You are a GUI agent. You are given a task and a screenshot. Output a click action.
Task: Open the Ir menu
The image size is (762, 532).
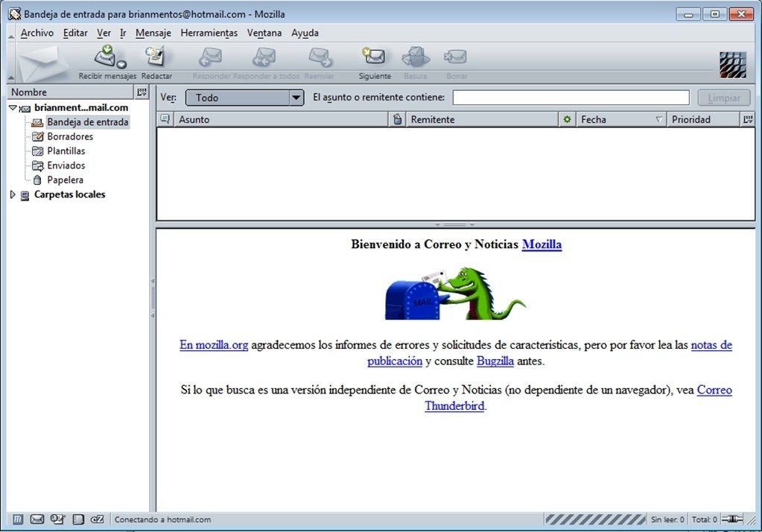click(123, 33)
